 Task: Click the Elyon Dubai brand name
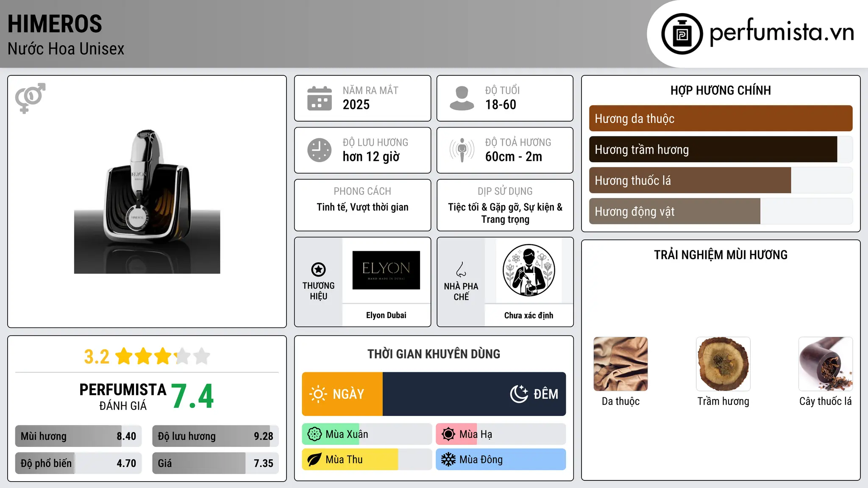click(x=386, y=315)
